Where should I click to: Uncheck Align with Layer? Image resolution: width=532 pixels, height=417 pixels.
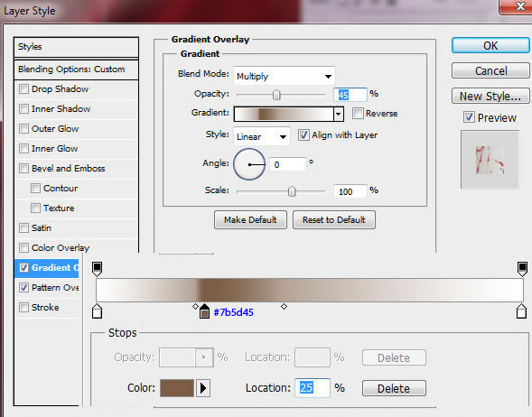pos(303,134)
